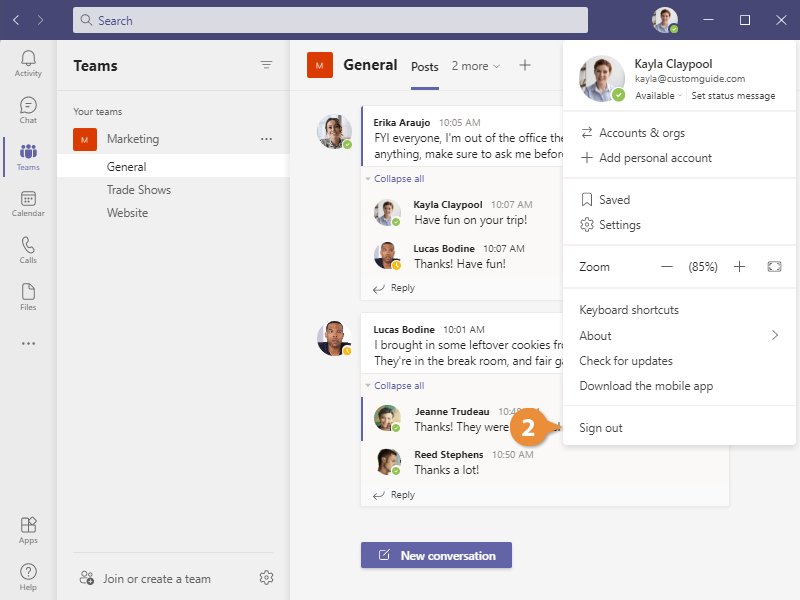Screen dimensions: 800x600
Task: Click Set status message link
Action: [x=733, y=96]
